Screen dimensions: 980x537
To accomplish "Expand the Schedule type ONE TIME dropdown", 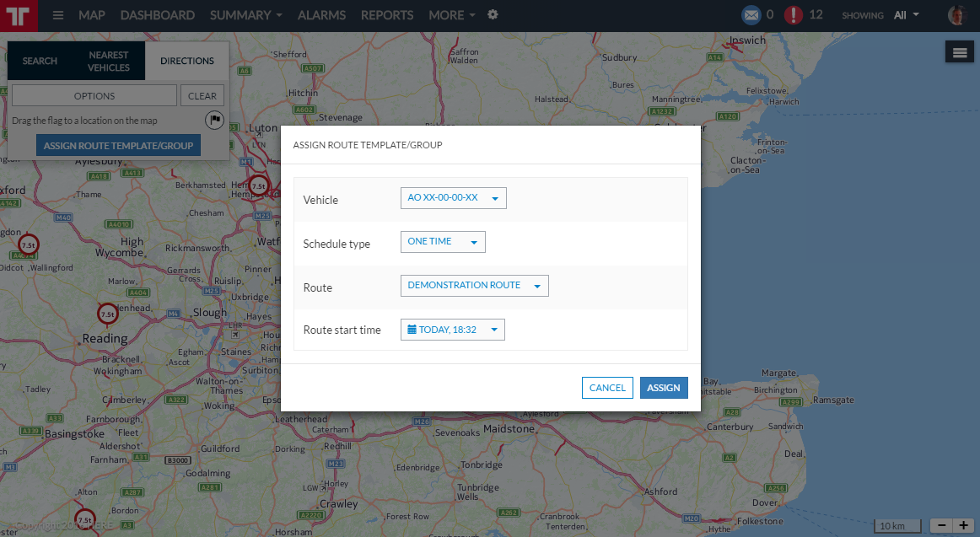I will tap(443, 242).
